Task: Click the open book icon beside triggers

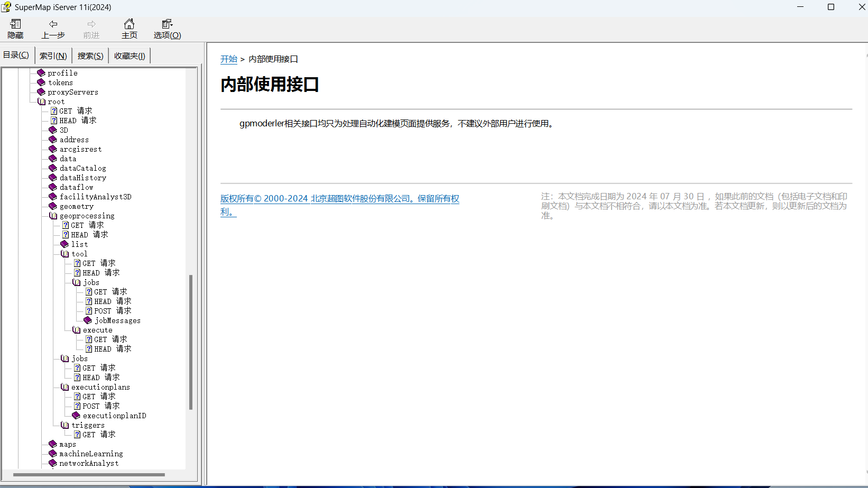Action: tap(64, 425)
